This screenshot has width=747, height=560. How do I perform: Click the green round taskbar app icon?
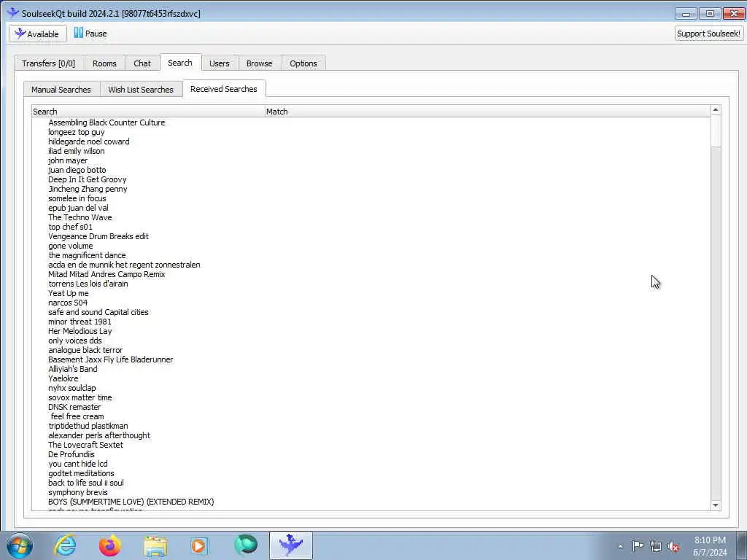pyautogui.click(x=245, y=545)
